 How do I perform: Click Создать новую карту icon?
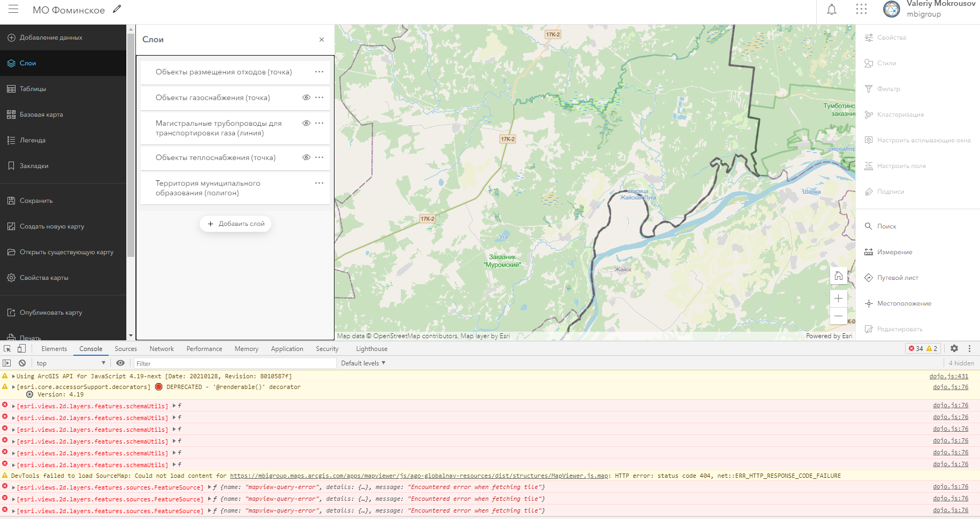pos(11,226)
